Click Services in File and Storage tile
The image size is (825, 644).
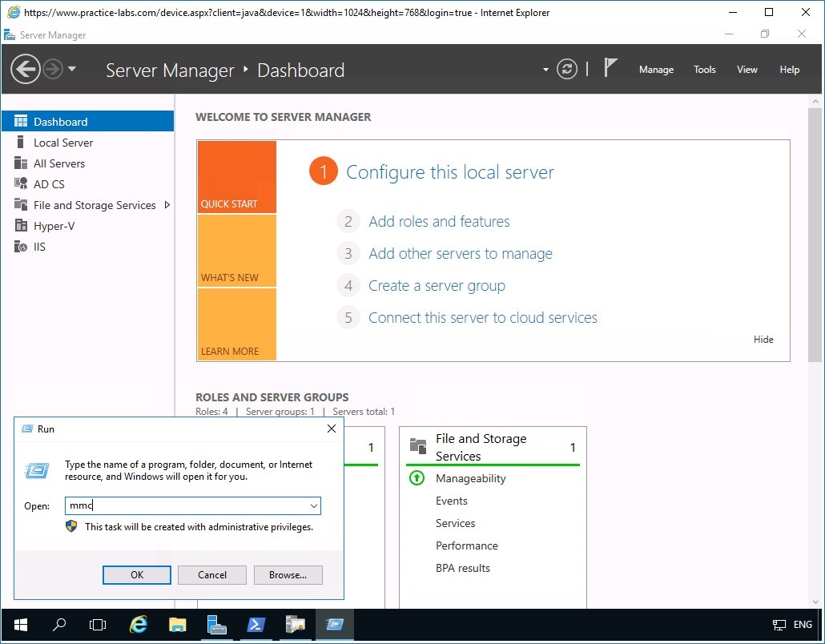[x=455, y=523]
